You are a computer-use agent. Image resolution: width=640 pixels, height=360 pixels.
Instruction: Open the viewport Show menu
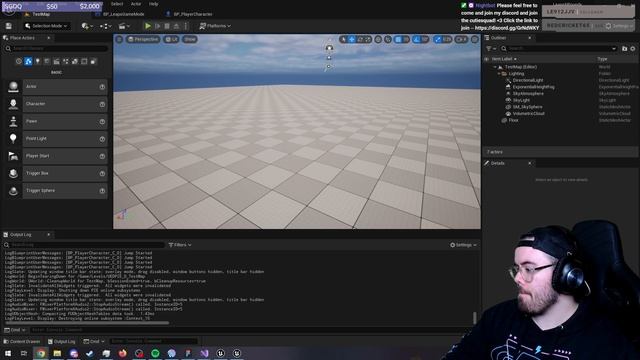click(x=190, y=39)
